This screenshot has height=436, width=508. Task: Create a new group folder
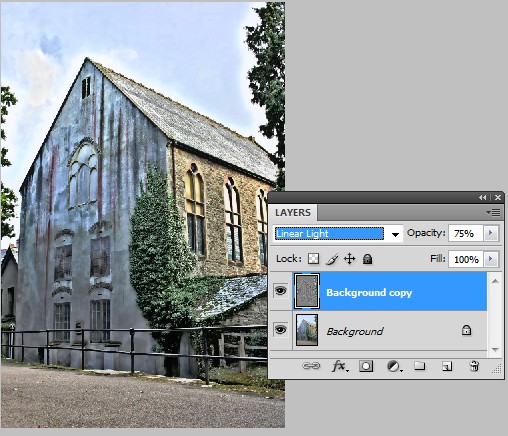pyautogui.click(x=419, y=366)
